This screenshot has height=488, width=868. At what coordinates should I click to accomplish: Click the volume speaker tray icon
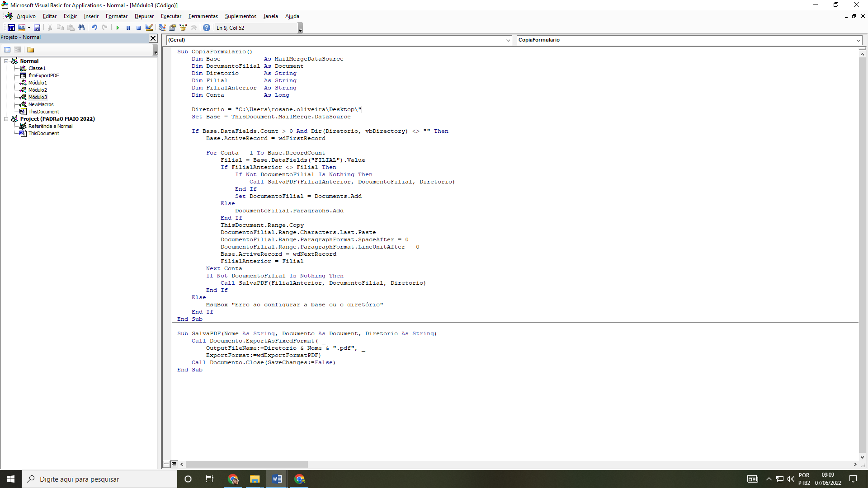[790, 479]
